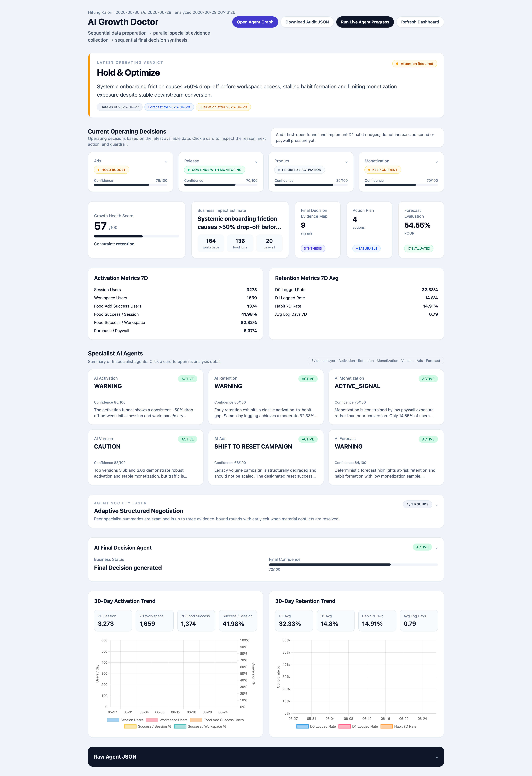
Task: Toggle Success / Session % legend series
Action: [x=148, y=726]
